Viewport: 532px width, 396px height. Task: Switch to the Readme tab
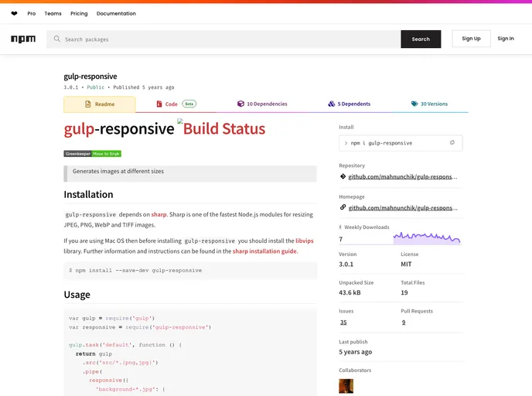(100, 104)
